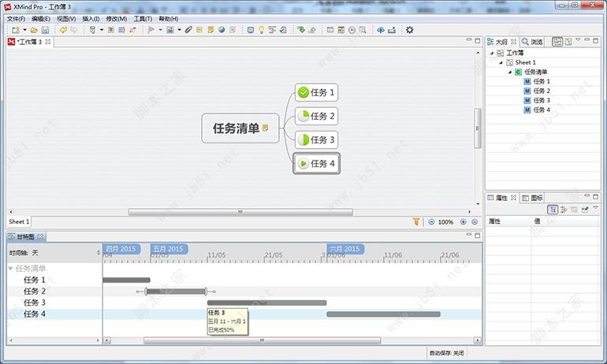Collapse the Sheet 1 node in outline
Viewport: 607px width, 364px height.
coord(501,62)
